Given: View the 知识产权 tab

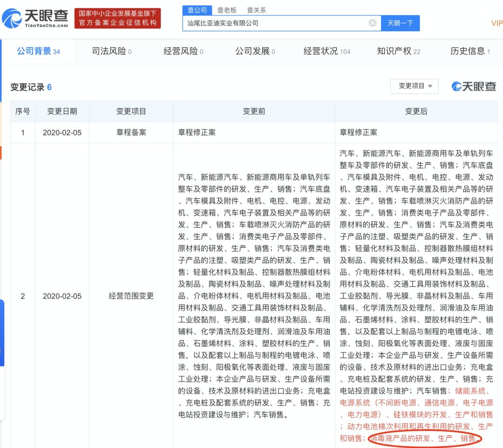Looking at the screenshot, I should pyautogui.click(x=398, y=51).
